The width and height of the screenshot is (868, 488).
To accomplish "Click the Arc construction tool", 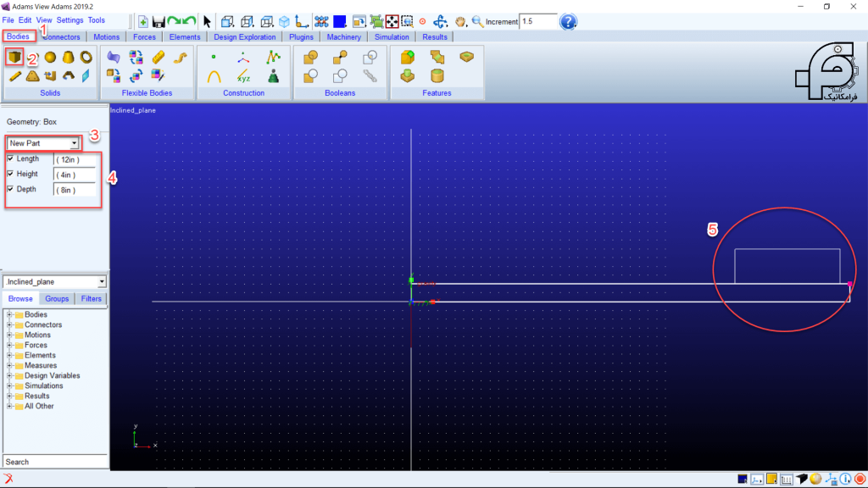I will tap(214, 76).
